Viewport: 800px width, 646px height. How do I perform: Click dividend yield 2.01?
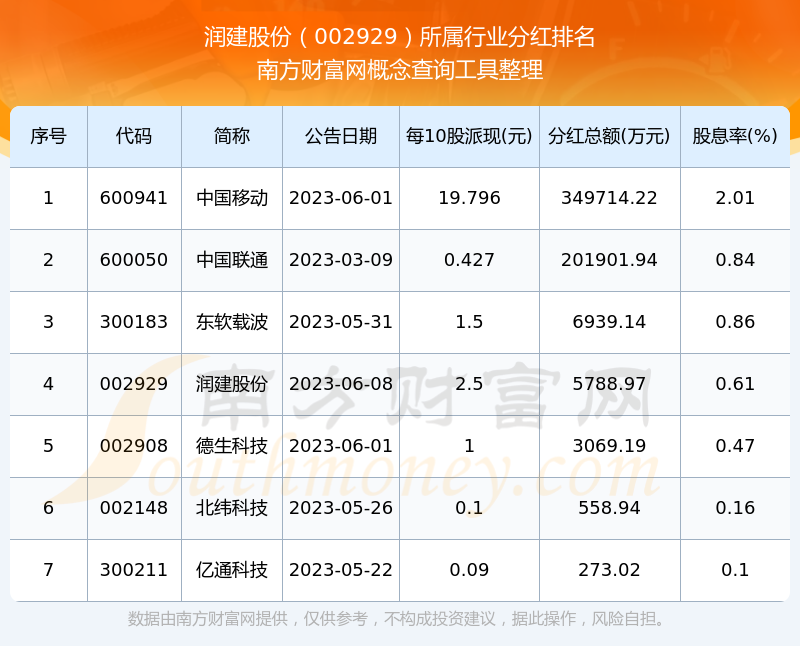click(735, 198)
